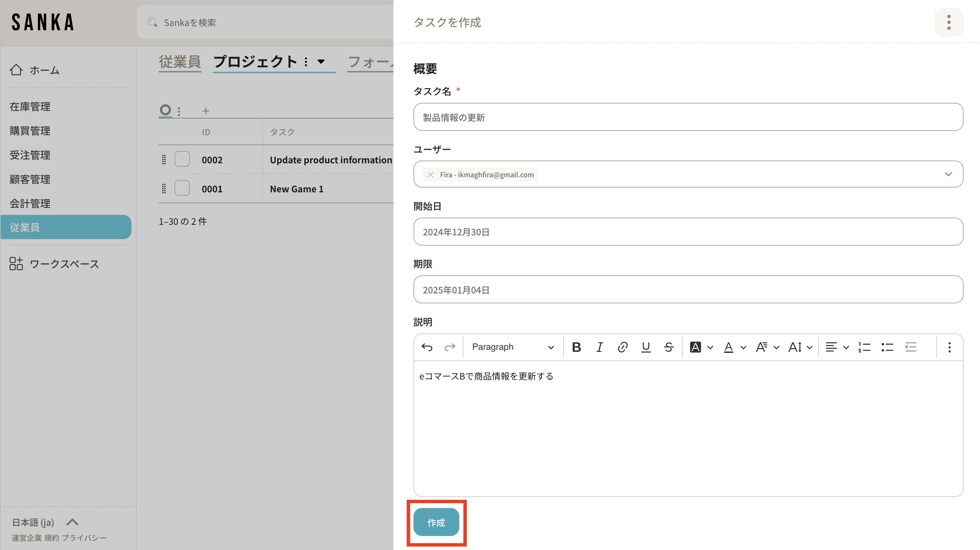Switch to the 従業員 tab
This screenshot has height=550, width=980.
click(180, 61)
